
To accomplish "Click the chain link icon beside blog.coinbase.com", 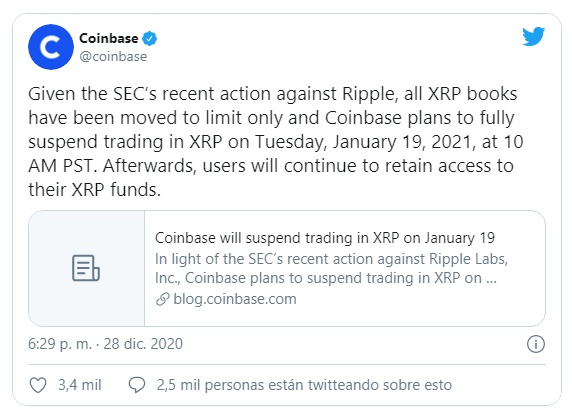I will (x=163, y=299).
